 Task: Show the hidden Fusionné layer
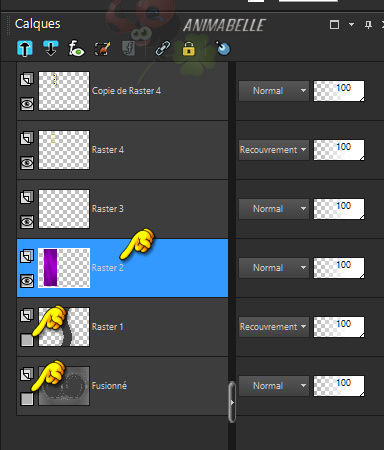pos(27,399)
